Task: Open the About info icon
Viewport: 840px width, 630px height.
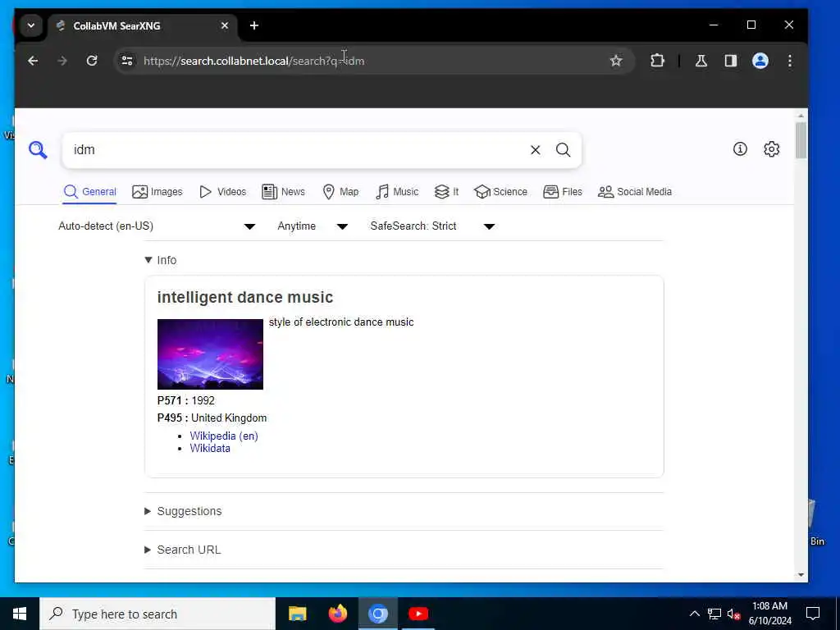Action: (740, 149)
